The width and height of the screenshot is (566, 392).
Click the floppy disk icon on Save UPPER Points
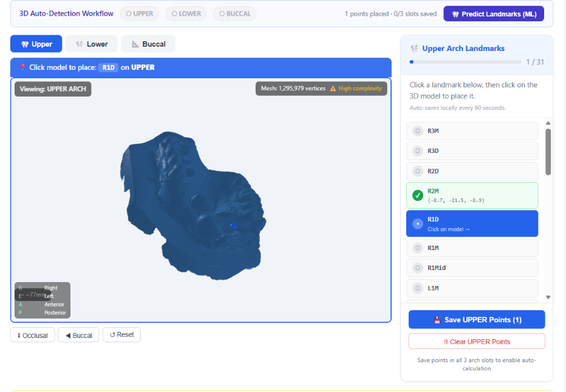(x=437, y=320)
